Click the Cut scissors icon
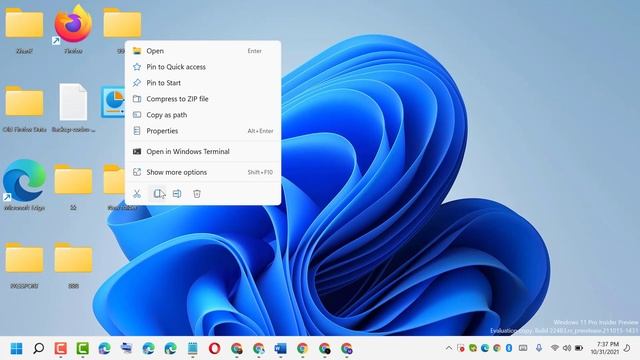The width and height of the screenshot is (640, 360). click(x=137, y=193)
